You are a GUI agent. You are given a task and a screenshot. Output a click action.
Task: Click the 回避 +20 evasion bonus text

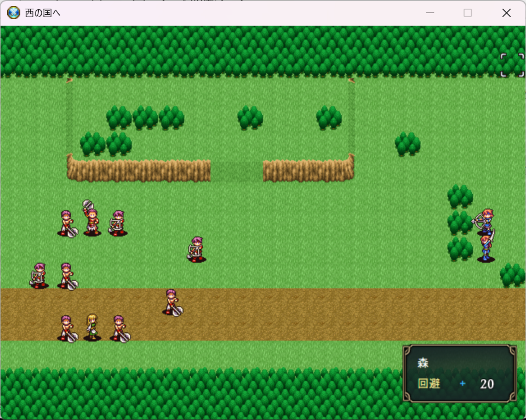point(456,384)
